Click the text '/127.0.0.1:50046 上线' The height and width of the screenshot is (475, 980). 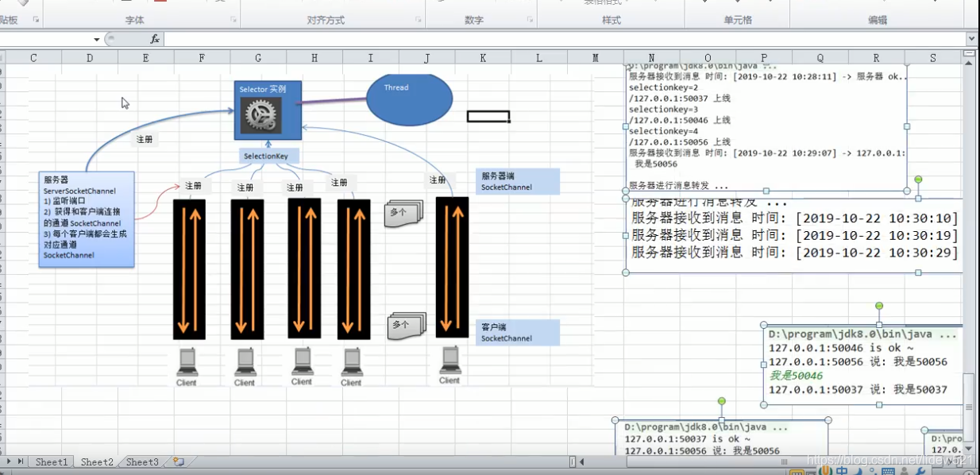tap(680, 120)
